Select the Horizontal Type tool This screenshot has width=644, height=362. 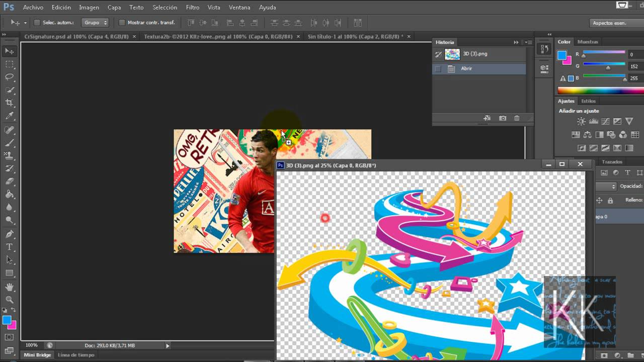[x=9, y=247]
